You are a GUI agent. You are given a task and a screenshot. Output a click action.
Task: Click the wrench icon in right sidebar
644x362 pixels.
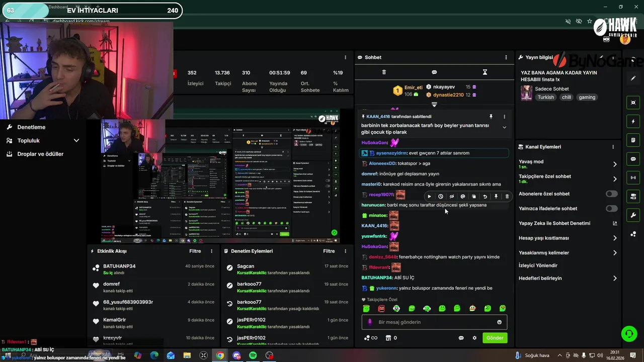(633, 215)
